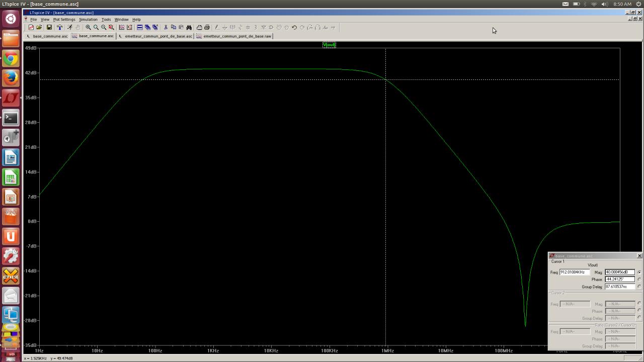Open the Plot Settings menu
644x362 pixels.
tap(64, 20)
